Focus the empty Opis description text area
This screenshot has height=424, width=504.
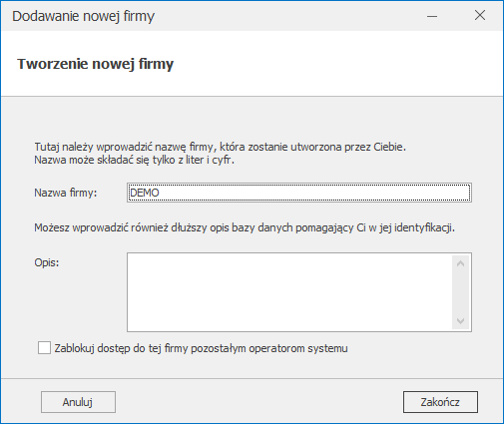(289, 292)
